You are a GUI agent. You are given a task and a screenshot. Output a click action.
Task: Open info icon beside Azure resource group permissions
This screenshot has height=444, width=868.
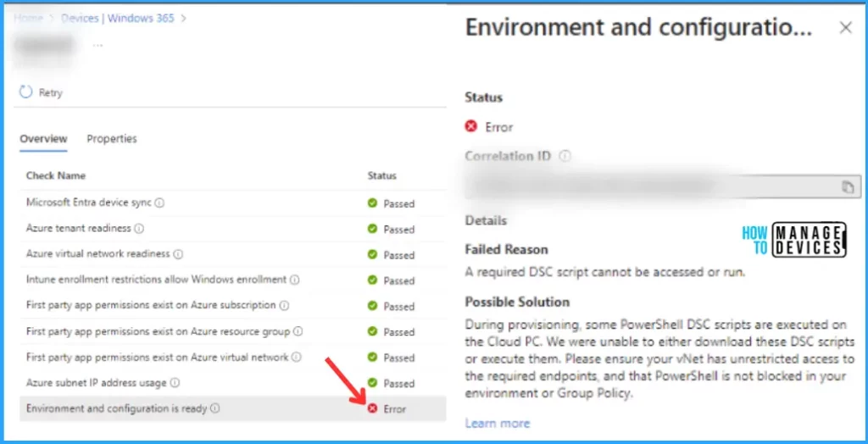[298, 331]
